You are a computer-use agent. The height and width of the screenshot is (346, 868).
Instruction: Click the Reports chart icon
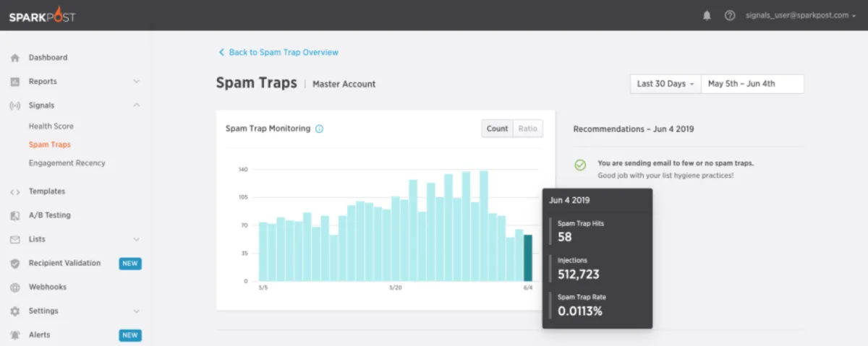pos(14,82)
